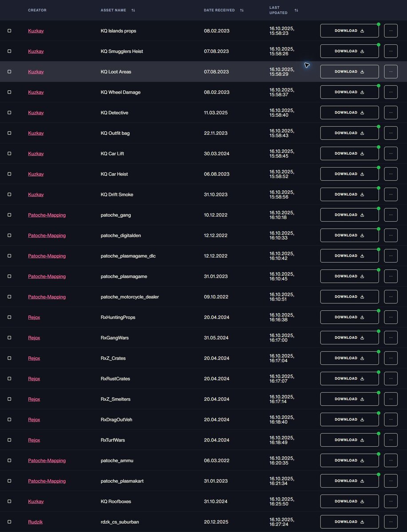The height and width of the screenshot is (532, 407).
Task: Open the Rudzik creator link
Action: coord(35,522)
